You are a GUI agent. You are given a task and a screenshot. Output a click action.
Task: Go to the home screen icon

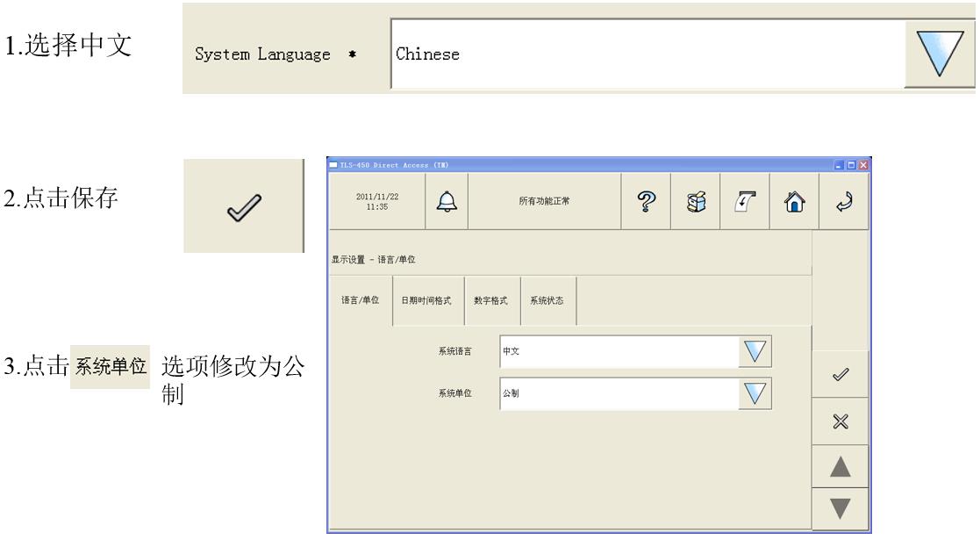coord(794,201)
